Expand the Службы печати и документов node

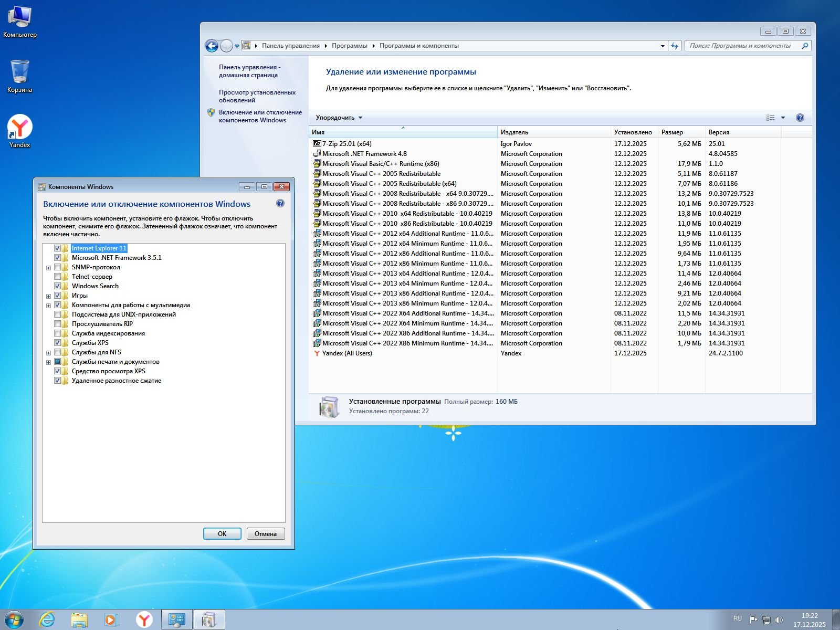[49, 362]
